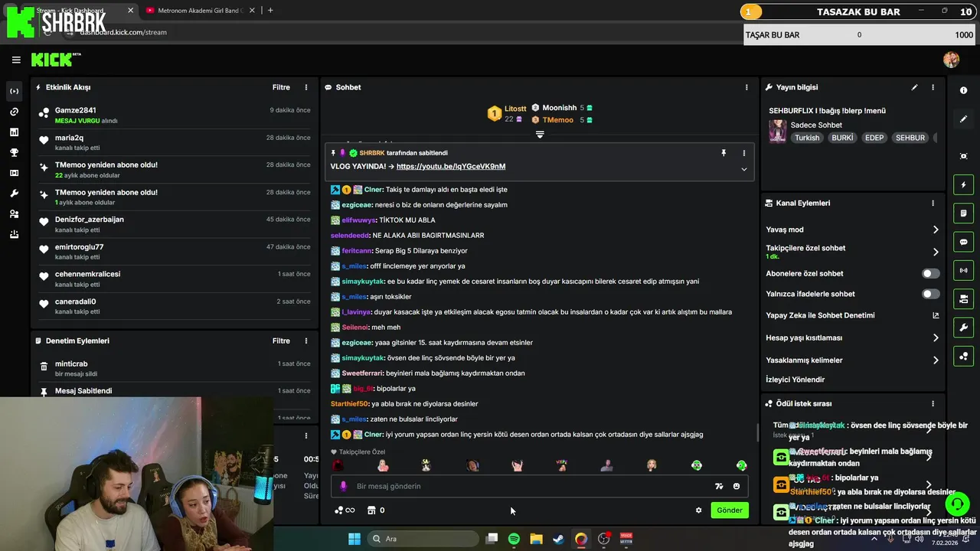Collapse pinned message with chevron

click(x=743, y=169)
